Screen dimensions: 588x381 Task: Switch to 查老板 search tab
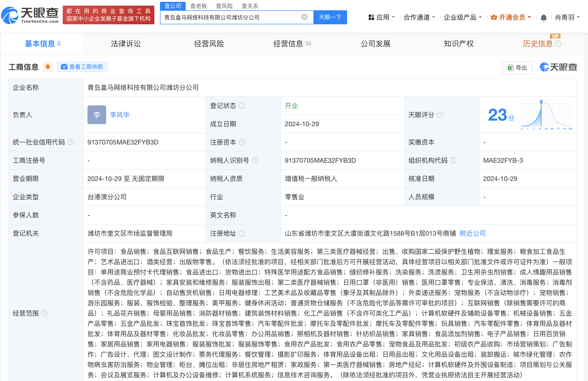coord(198,6)
